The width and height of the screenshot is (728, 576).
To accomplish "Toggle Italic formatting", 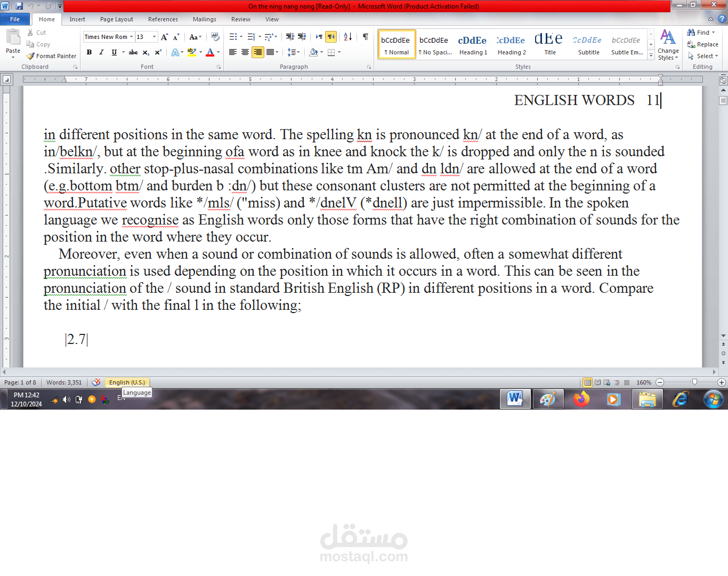I will coord(101,52).
